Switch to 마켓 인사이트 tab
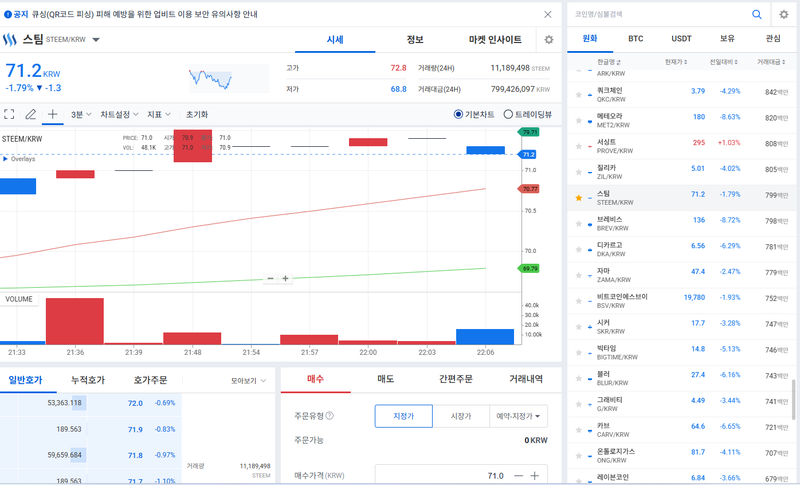 (x=495, y=39)
